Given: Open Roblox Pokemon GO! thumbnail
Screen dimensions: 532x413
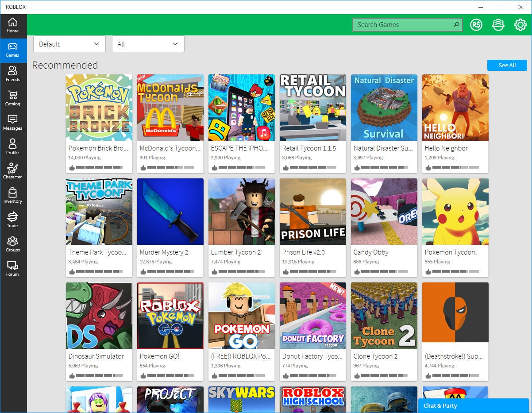Looking at the screenshot, I should click(170, 316).
